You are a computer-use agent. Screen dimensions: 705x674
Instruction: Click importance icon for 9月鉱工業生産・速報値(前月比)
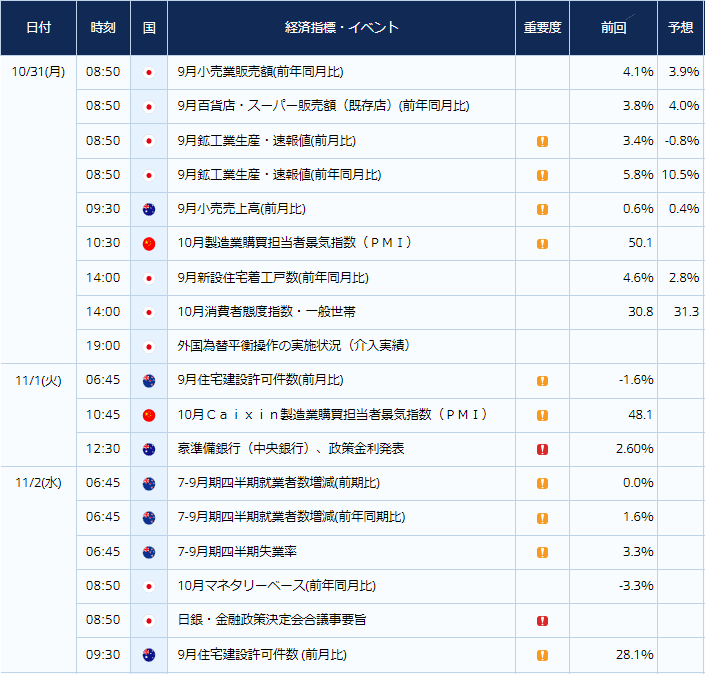click(x=542, y=141)
